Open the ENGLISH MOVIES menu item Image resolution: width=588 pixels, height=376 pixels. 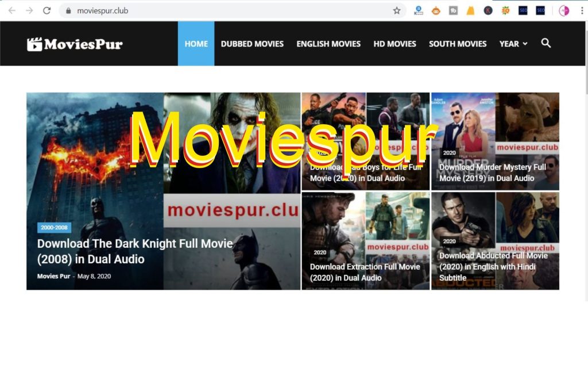click(328, 44)
